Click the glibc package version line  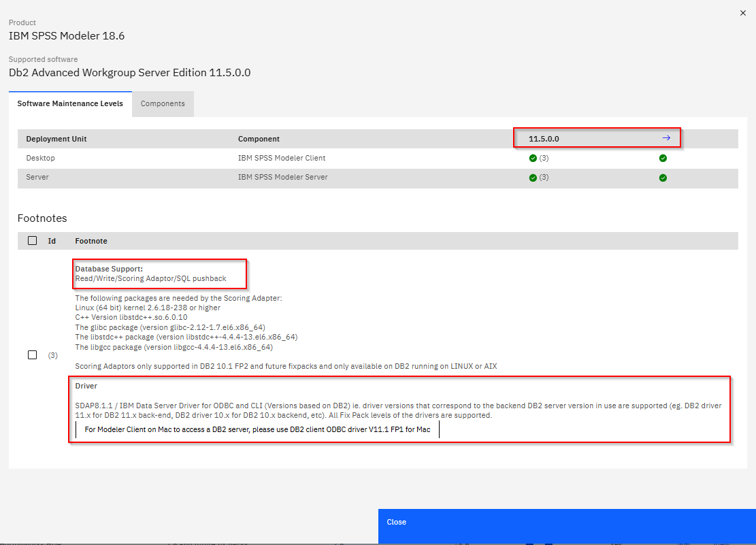[x=170, y=327]
